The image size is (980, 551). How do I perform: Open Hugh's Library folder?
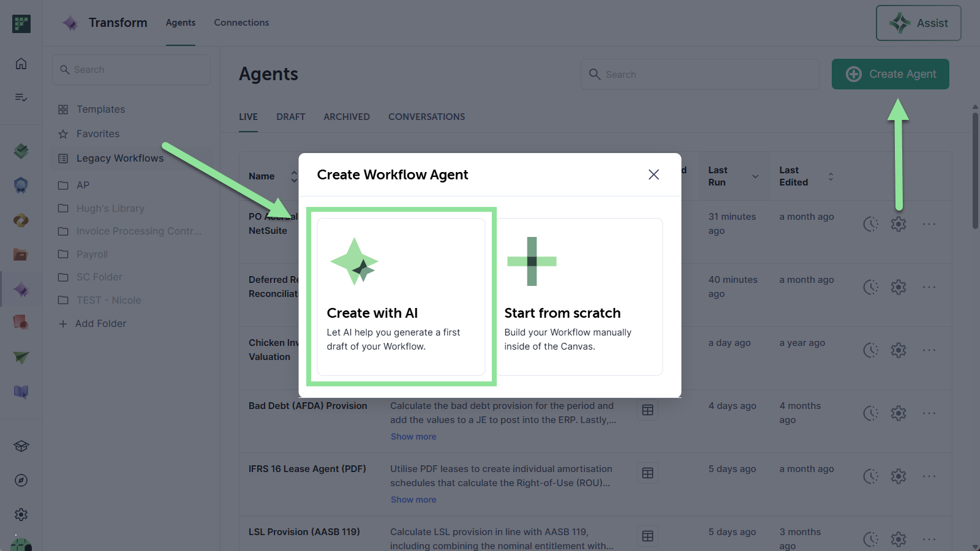[x=110, y=208]
